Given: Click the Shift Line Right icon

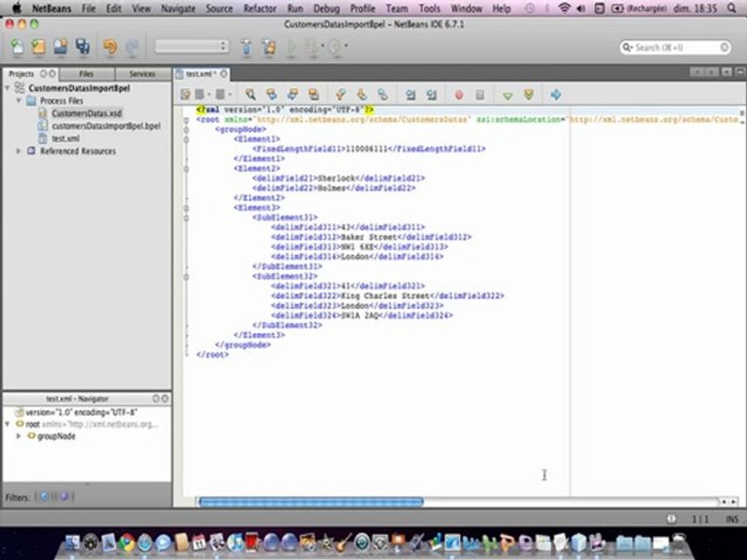Looking at the screenshot, I should click(432, 94).
